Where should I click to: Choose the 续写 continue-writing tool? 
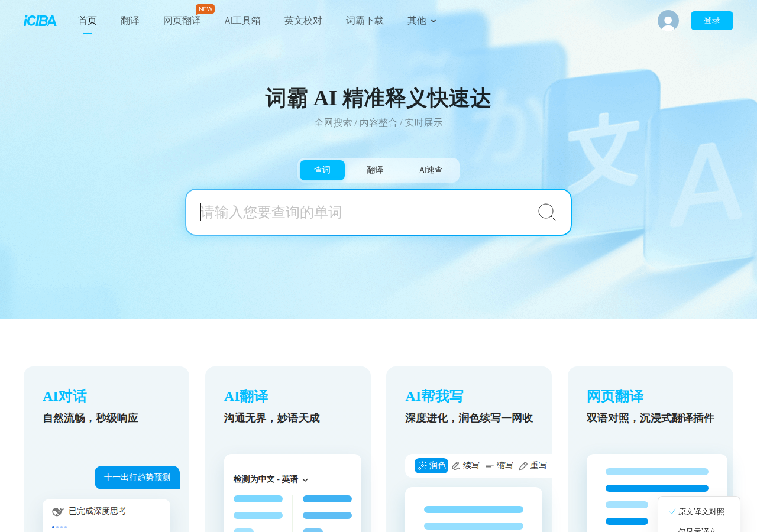click(x=465, y=466)
